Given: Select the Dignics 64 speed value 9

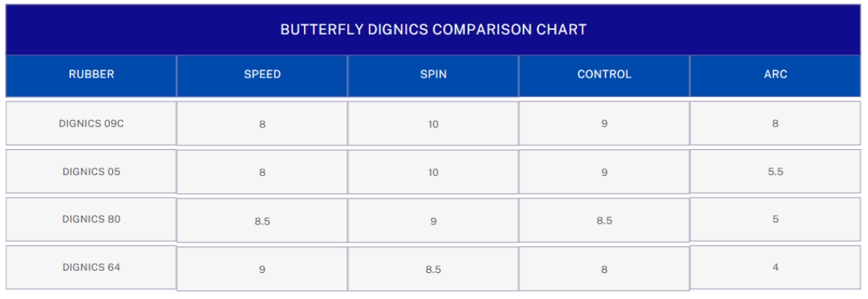Looking at the screenshot, I should tap(262, 269).
